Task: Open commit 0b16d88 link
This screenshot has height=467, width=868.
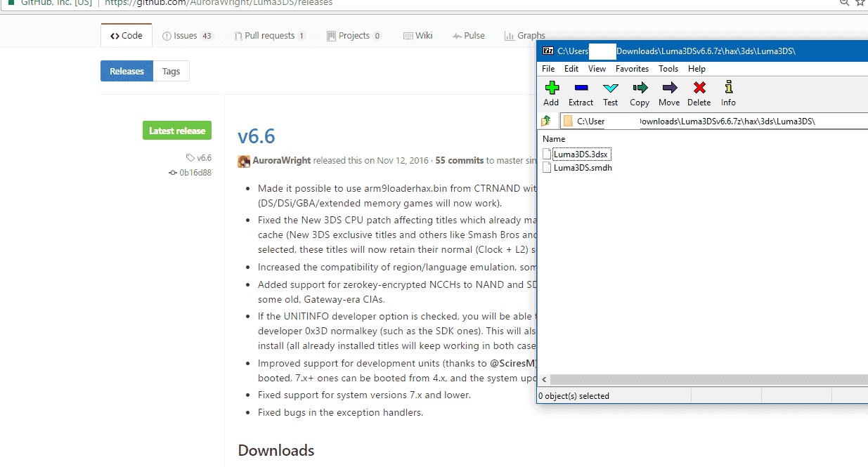Action: (x=195, y=173)
